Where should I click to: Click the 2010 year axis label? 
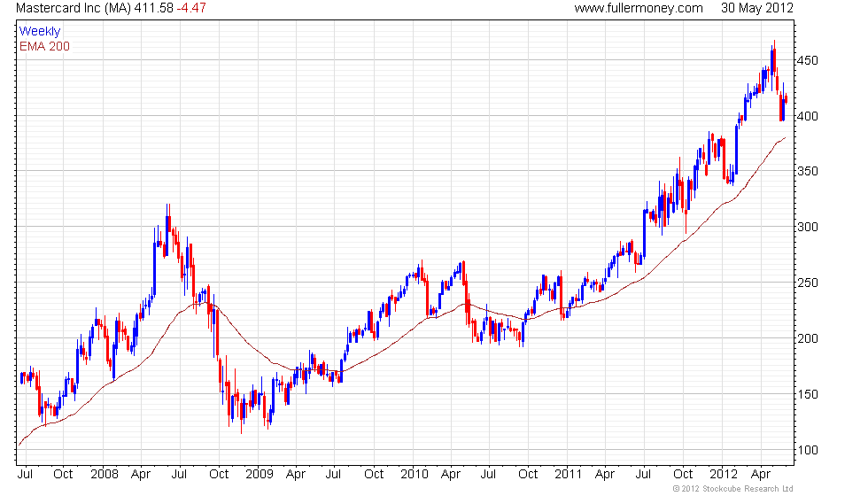415,475
